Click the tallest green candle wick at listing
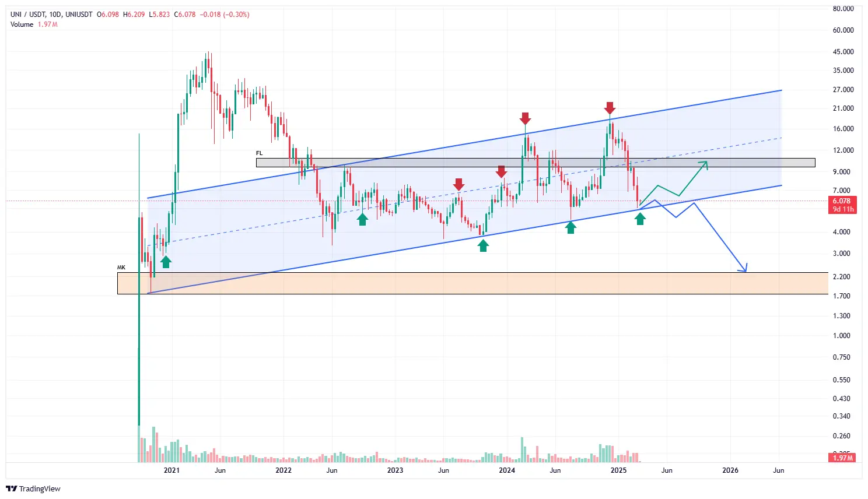This screenshot has height=499, width=868. [139, 175]
